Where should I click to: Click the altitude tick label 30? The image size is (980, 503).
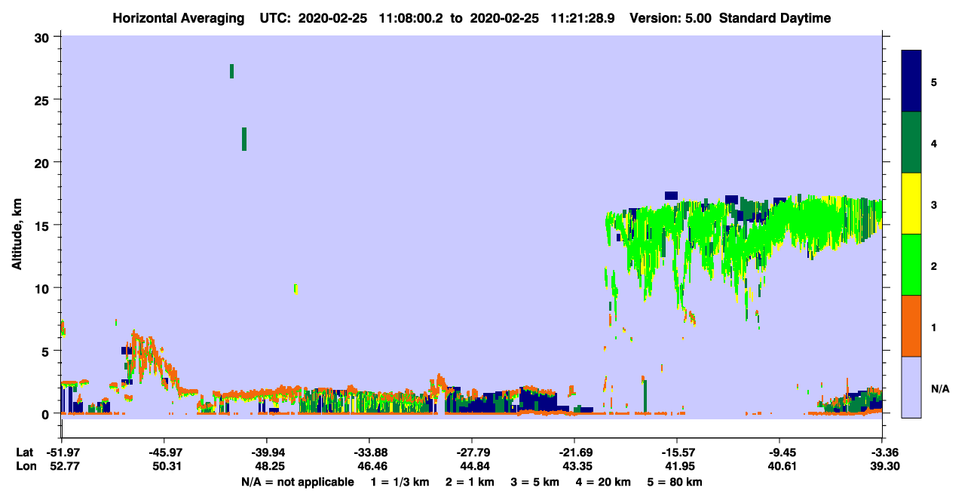[43, 37]
